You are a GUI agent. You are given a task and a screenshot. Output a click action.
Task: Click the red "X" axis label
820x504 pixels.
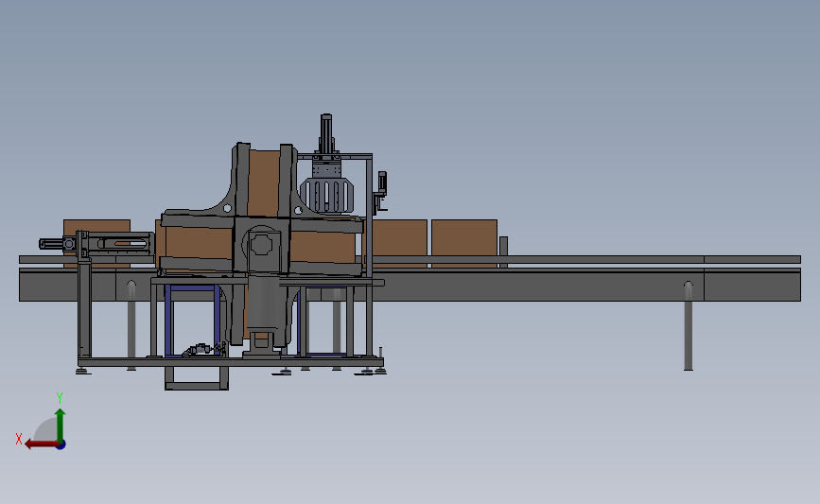click(19, 439)
